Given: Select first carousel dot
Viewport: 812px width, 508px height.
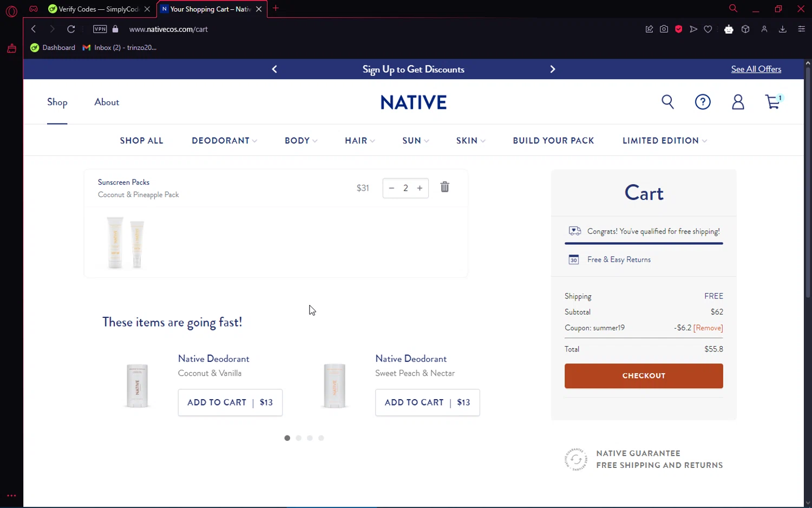Looking at the screenshot, I should tap(287, 438).
